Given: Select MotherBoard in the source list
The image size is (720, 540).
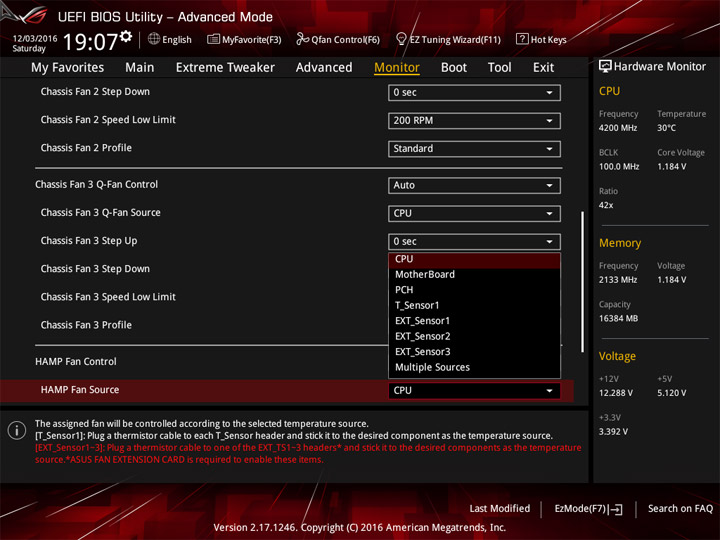Looking at the screenshot, I should [474, 275].
